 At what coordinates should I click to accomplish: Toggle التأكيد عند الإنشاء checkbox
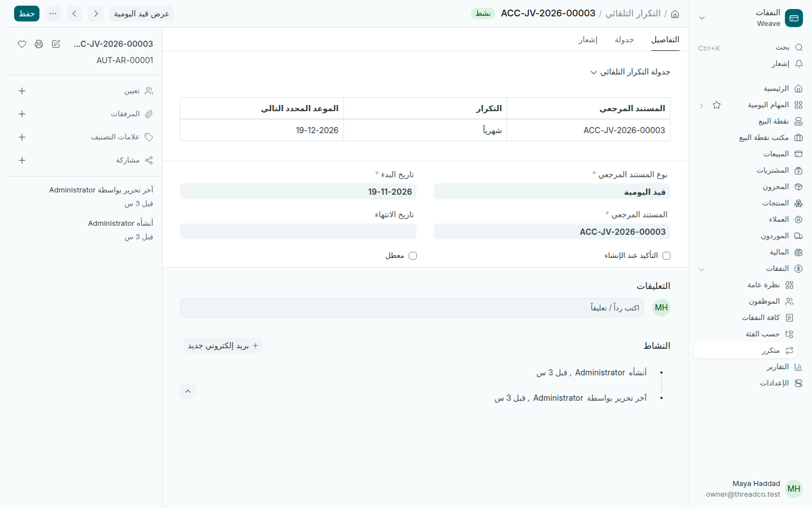pos(667,256)
